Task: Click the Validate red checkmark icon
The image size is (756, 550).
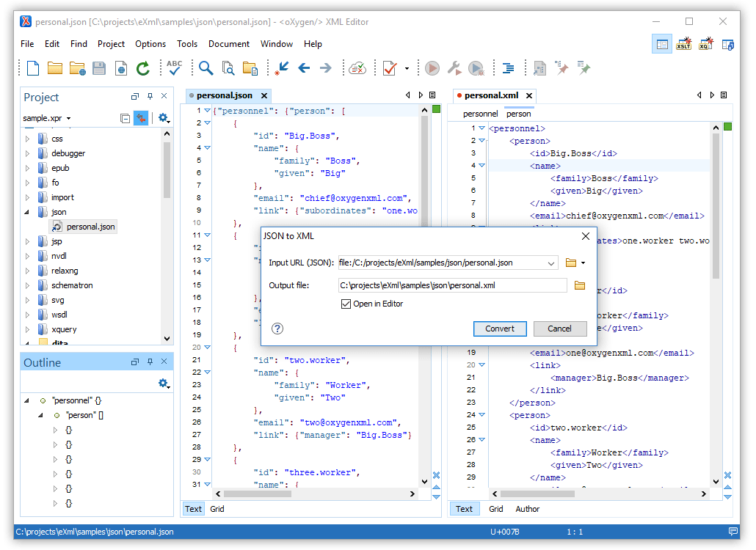Action: 390,68
